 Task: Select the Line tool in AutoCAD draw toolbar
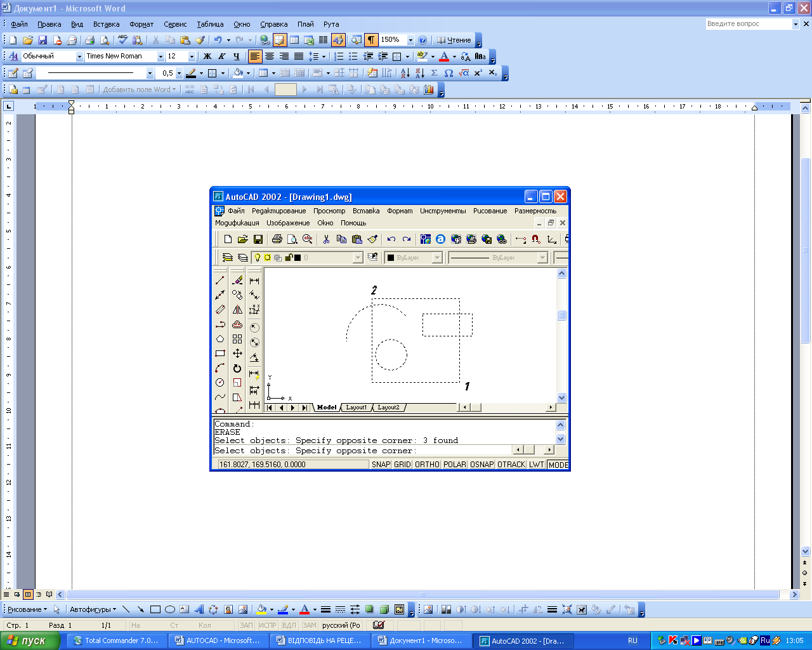click(x=220, y=280)
